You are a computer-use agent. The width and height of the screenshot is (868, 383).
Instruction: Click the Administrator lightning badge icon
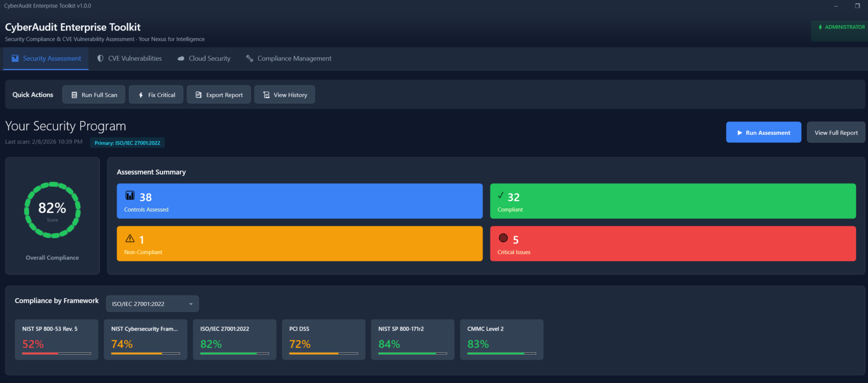[x=820, y=27]
